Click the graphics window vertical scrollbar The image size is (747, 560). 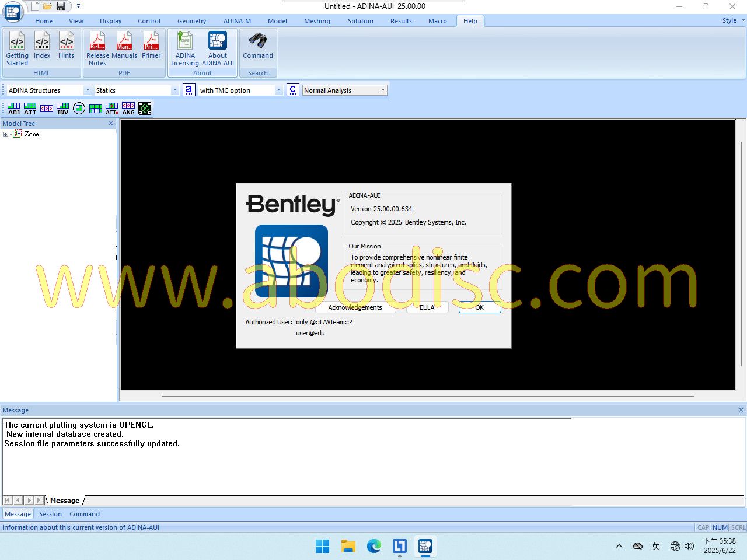click(741, 253)
